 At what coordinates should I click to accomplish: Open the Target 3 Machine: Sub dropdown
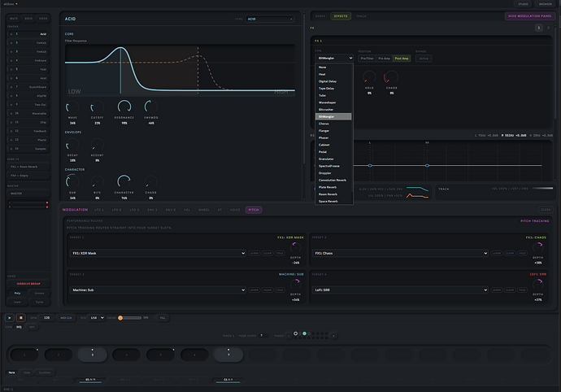158,290
